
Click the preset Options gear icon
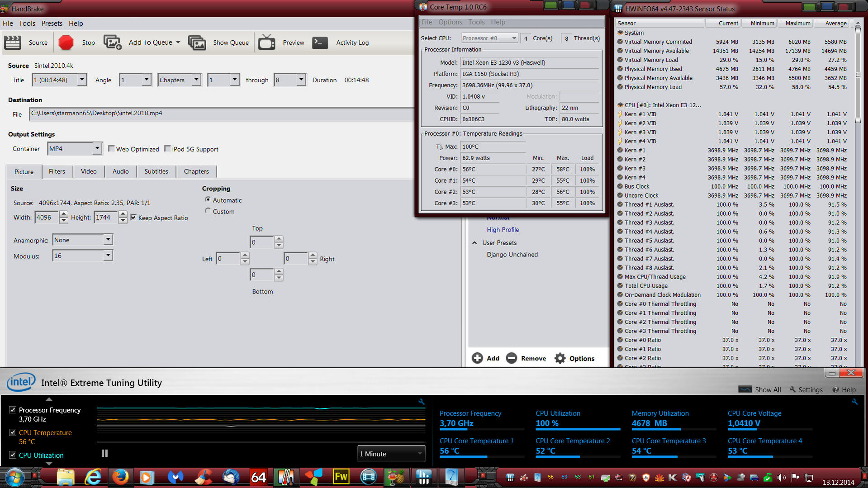click(x=560, y=358)
